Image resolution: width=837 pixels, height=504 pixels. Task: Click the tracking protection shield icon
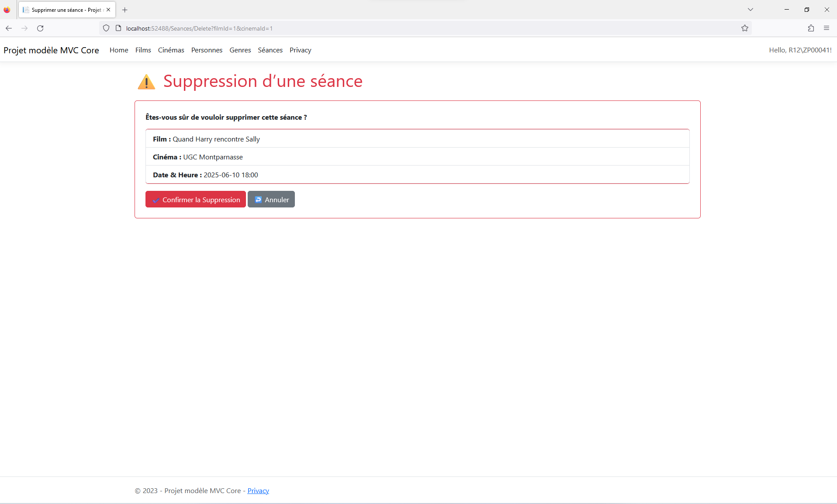click(x=106, y=28)
